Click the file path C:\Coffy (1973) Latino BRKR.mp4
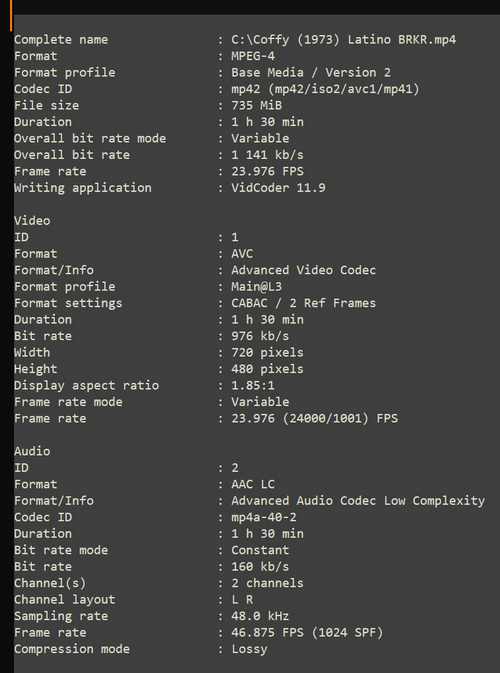This screenshot has height=673, width=500. (x=343, y=40)
